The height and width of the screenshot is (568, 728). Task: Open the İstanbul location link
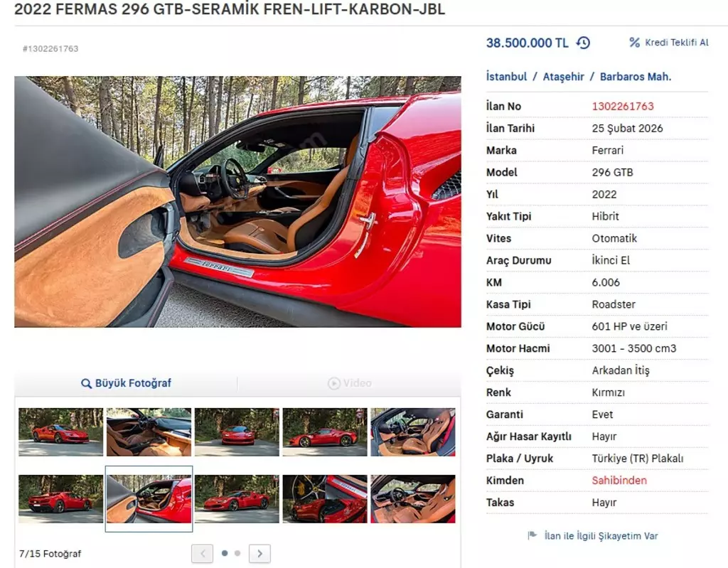pyautogui.click(x=506, y=77)
